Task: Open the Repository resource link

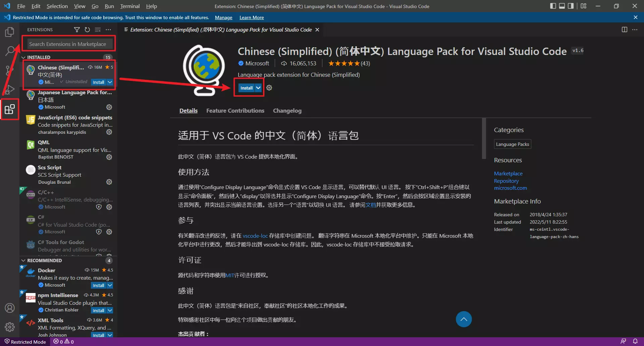Action: [506, 181]
